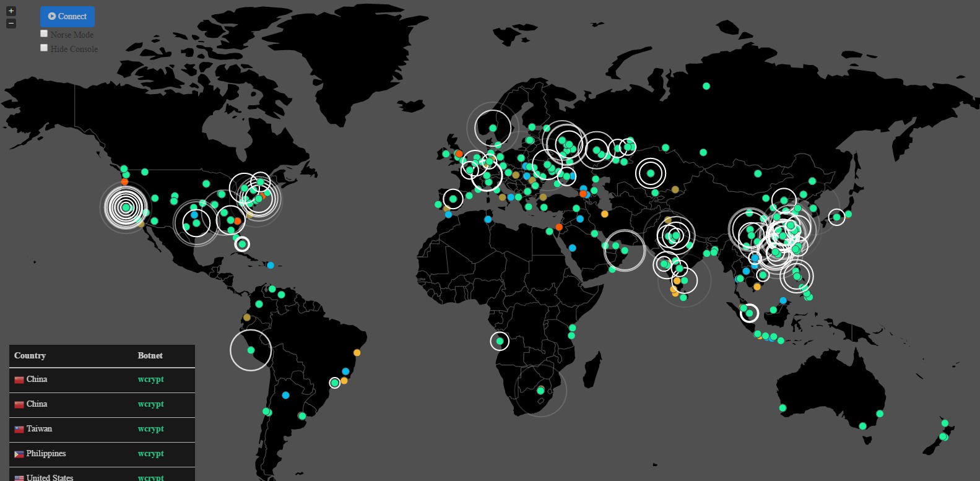Screen dimensions: 980x481
Task: Click the Philippines flag icon
Action: point(19,454)
